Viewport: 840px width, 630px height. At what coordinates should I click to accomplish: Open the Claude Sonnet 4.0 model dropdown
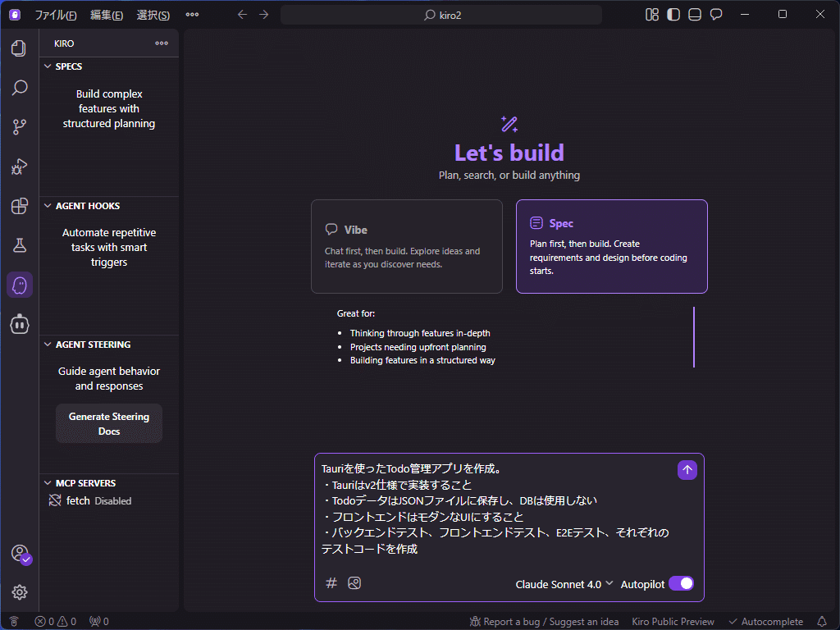(564, 583)
